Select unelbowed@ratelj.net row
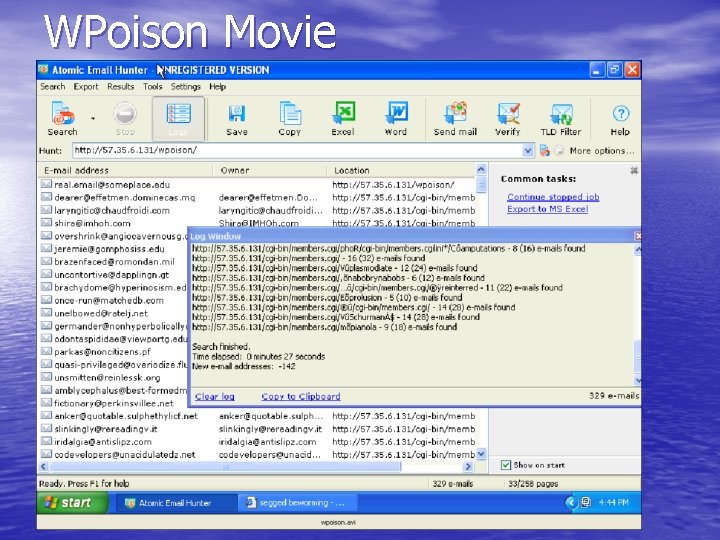 [114, 313]
